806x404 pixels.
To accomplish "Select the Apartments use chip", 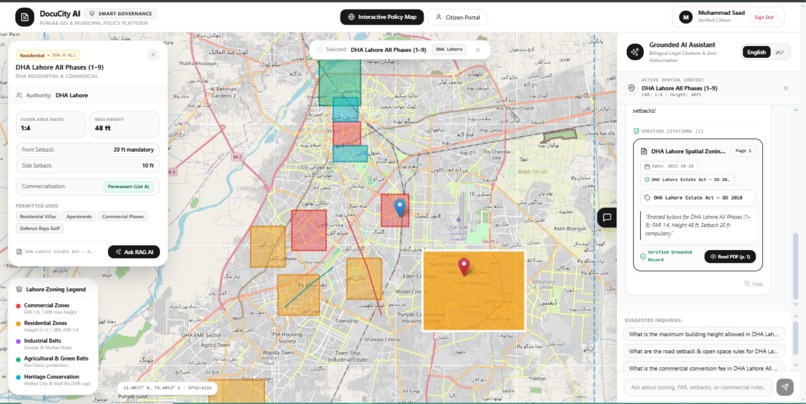I will pyautogui.click(x=79, y=216).
